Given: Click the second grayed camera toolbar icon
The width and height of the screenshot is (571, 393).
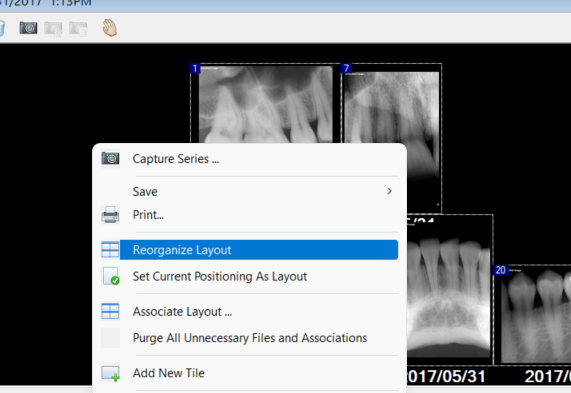Looking at the screenshot, I should coord(53,29).
